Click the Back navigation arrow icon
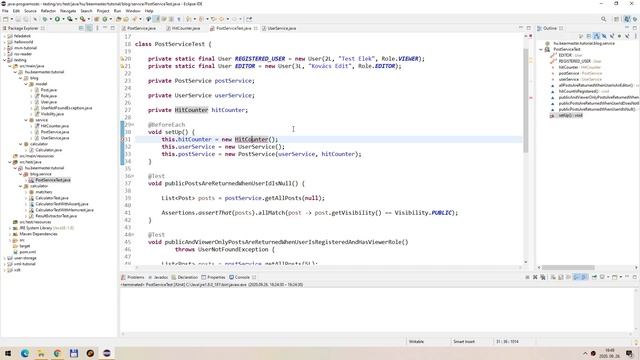Screen dimensions: 640x360 pos(221,19)
